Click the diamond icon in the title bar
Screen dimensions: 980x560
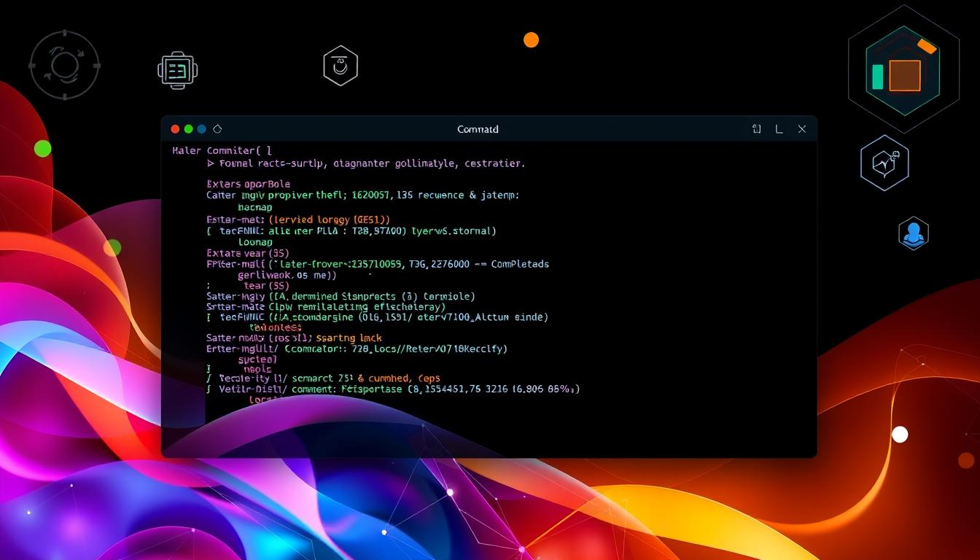click(x=217, y=128)
